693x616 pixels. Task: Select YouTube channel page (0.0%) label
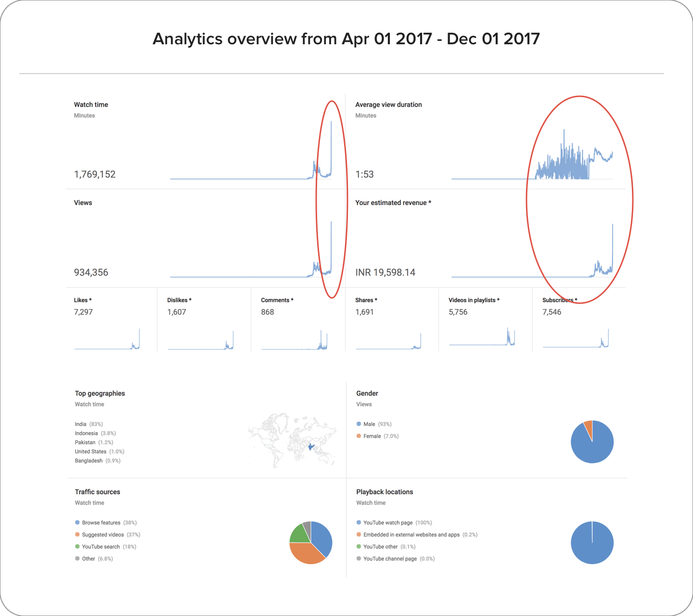(399, 559)
